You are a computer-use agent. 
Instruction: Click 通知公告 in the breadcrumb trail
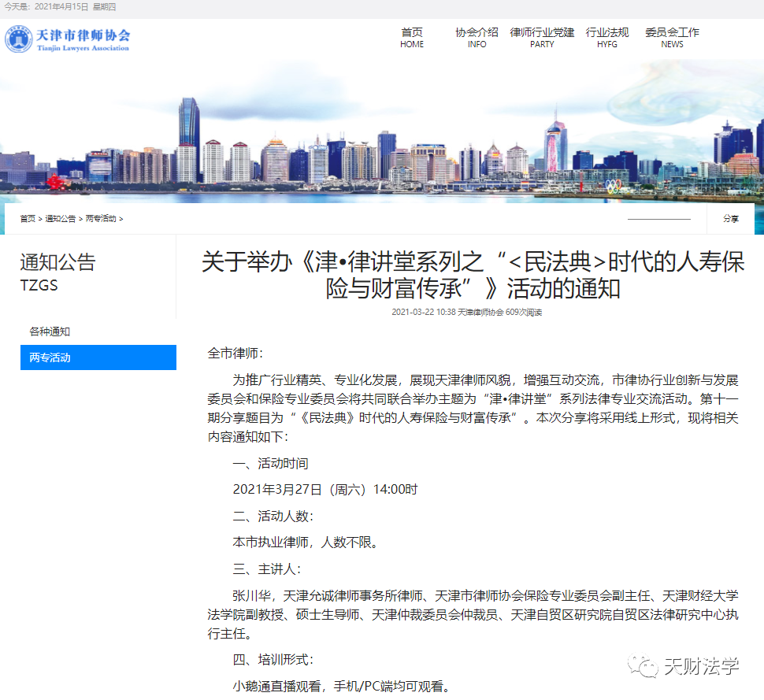tap(60, 219)
